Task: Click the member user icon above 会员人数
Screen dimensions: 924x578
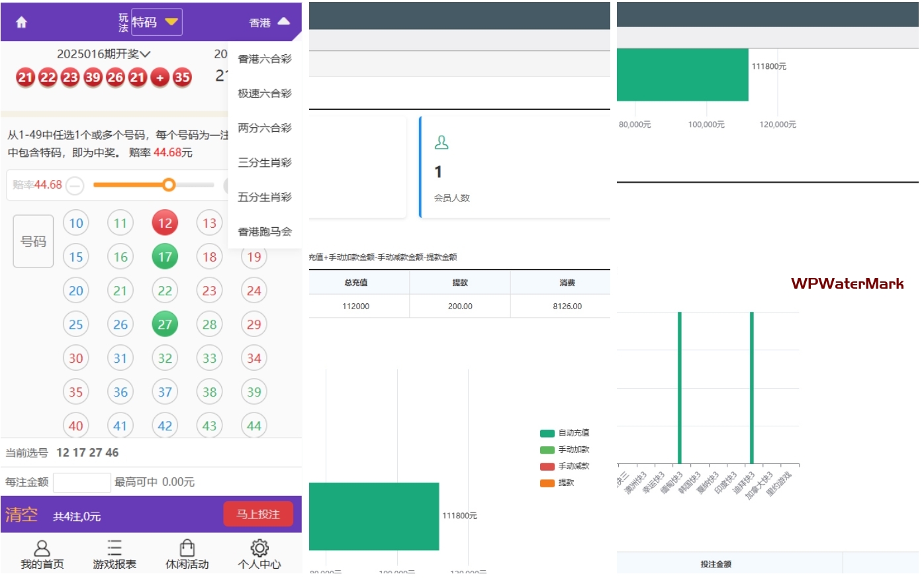Action: pos(441,142)
